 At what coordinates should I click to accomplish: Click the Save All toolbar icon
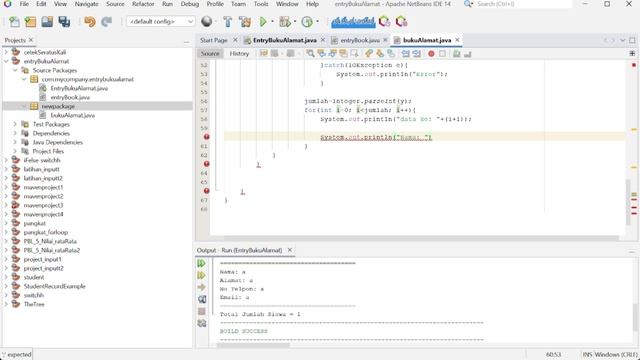(64, 22)
